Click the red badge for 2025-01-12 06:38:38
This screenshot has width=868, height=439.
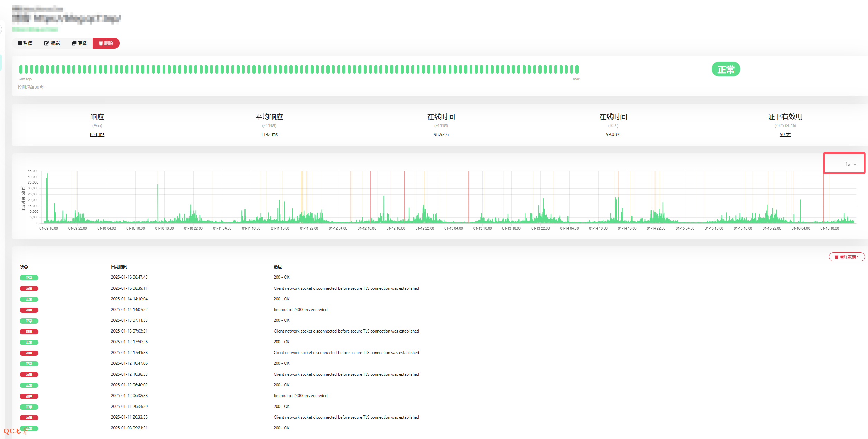coord(29,396)
